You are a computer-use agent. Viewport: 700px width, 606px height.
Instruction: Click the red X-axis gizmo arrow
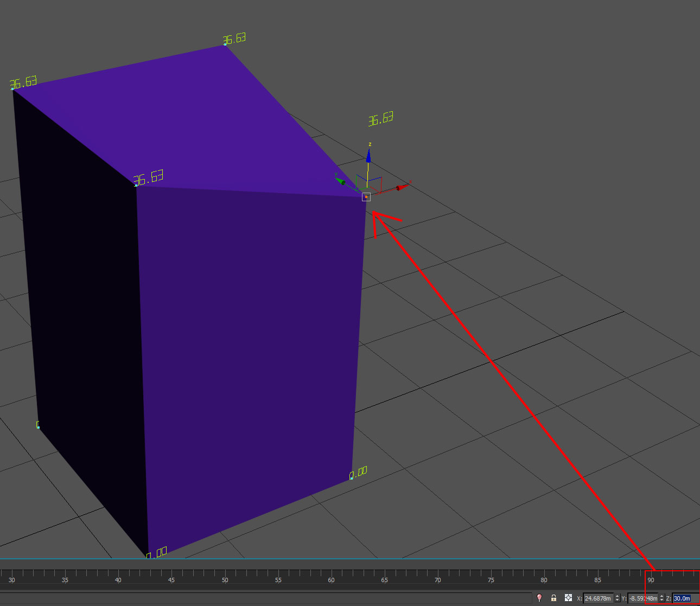click(402, 188)
